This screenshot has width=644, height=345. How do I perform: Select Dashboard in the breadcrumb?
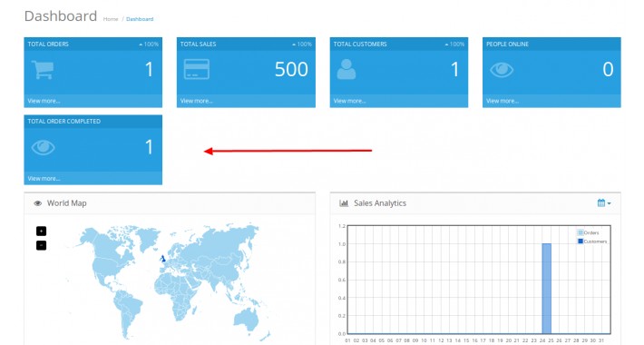click(x=140, y=19)
